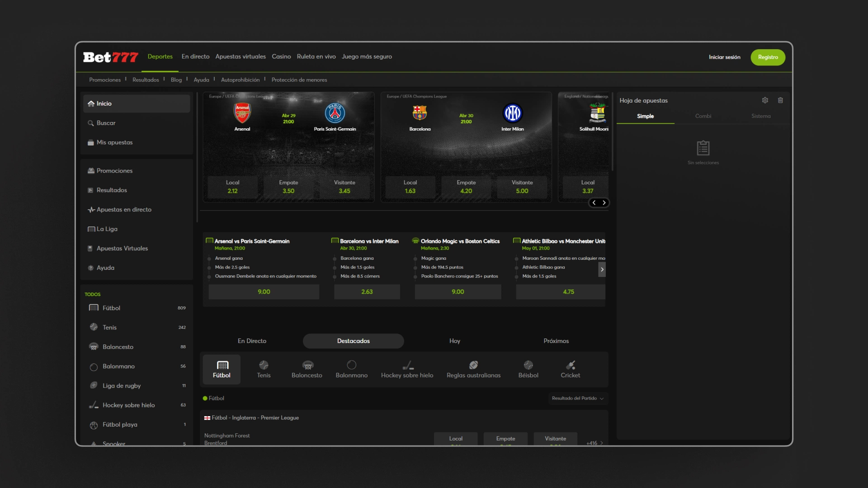
Task: Add Arsenal vs PSG combo at 9.00
Action: coord(264,292)
